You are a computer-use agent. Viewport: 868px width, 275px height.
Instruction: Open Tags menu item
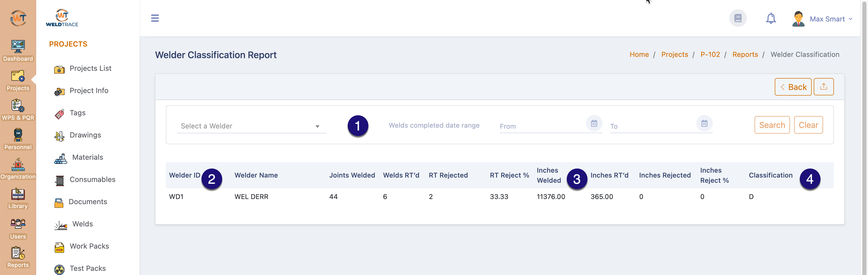(78, 113)
